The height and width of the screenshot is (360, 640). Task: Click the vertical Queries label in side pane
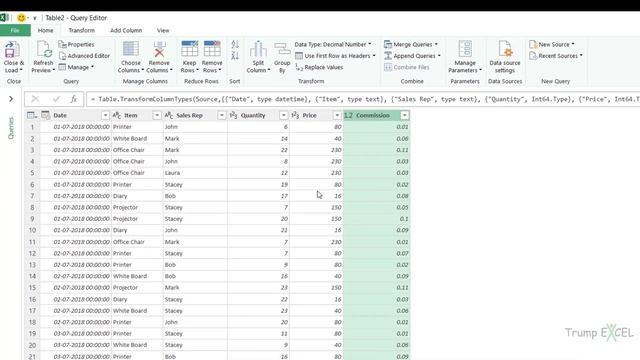[x=11, y=128]
